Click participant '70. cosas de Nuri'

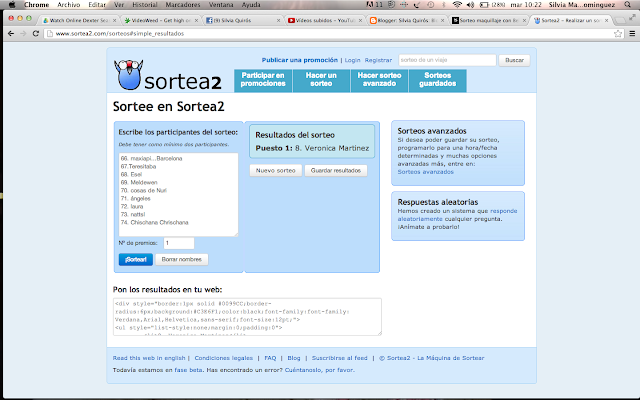click(144, 190)
